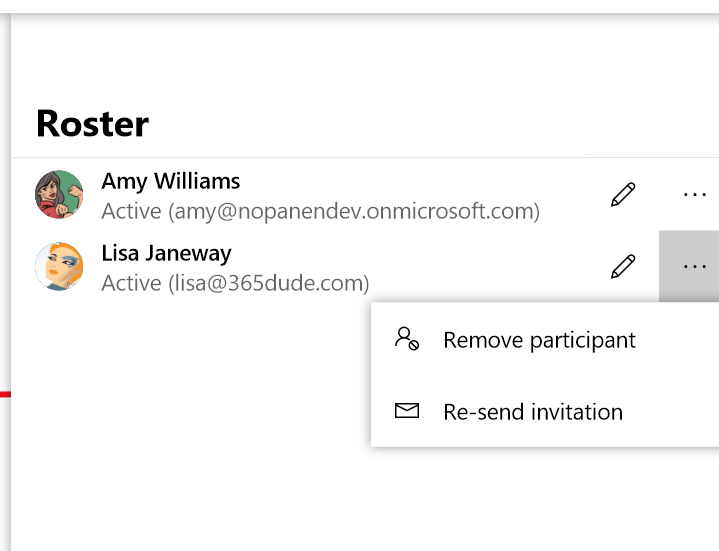Click the word Active in Amy Williams' status
719x551 pixels.
pos(131,212)
